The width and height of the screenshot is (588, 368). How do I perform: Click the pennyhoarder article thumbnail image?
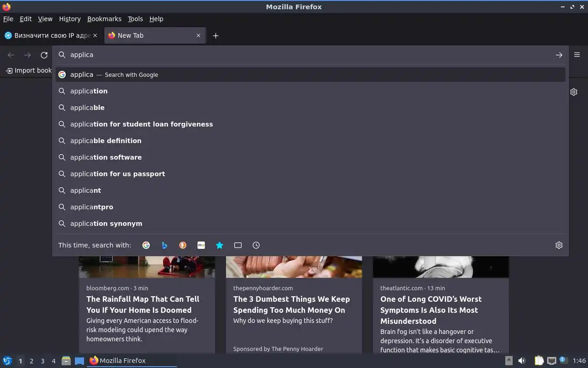click(294, 267)
